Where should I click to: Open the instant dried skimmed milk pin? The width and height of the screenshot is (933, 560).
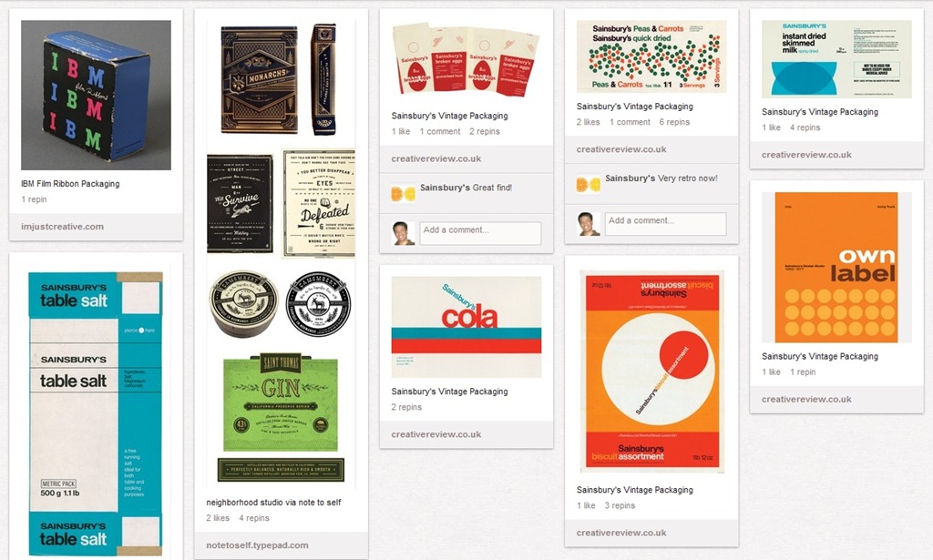836,59
